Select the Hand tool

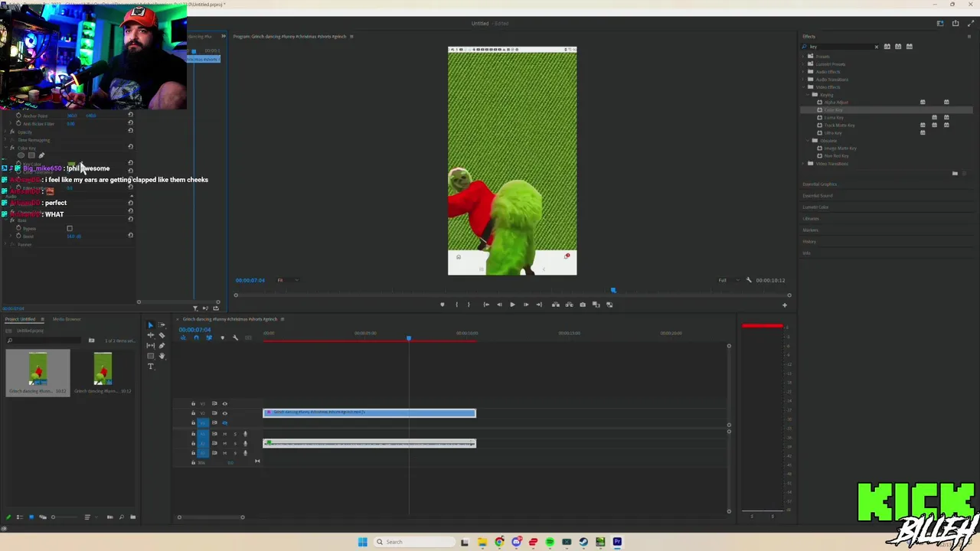[x=162, y=356]
